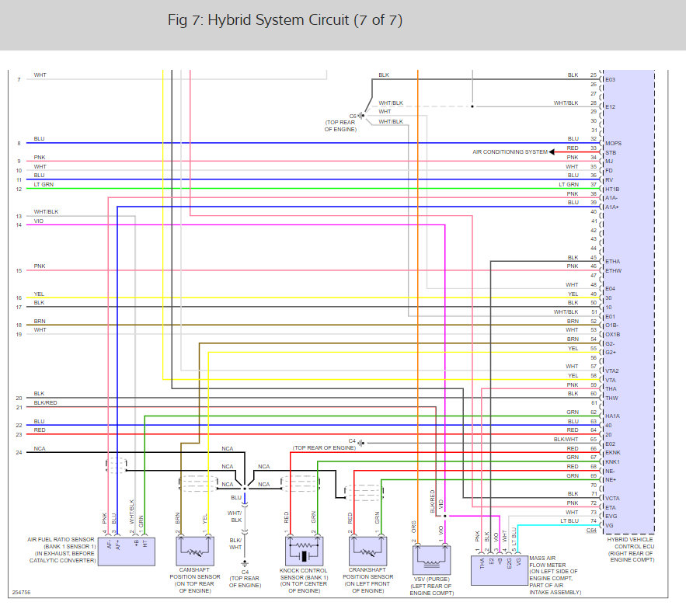Select the Crankshaft Position Sensor coil symbol
Viewport: 686px width, 616px height.
coord(368,552)
